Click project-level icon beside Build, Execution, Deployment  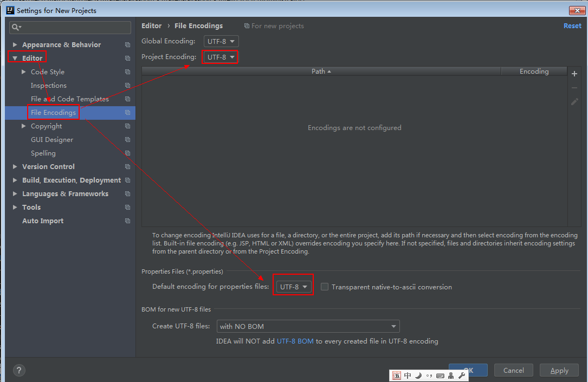127,180
